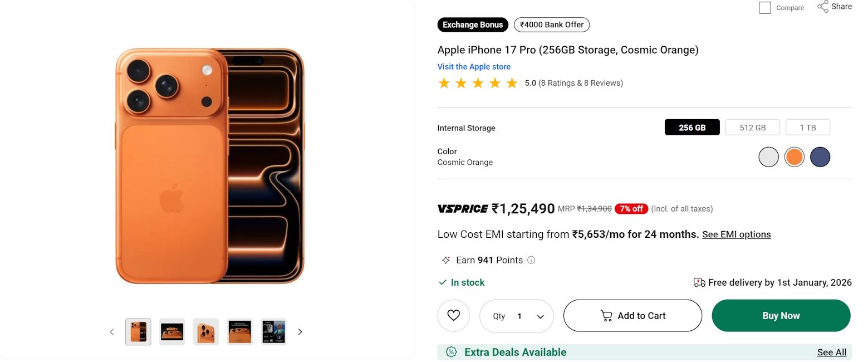Add phone to wishlist using heart icon
Image resolution: width=868 pixels, height=362 pixels.
(454, 315)
